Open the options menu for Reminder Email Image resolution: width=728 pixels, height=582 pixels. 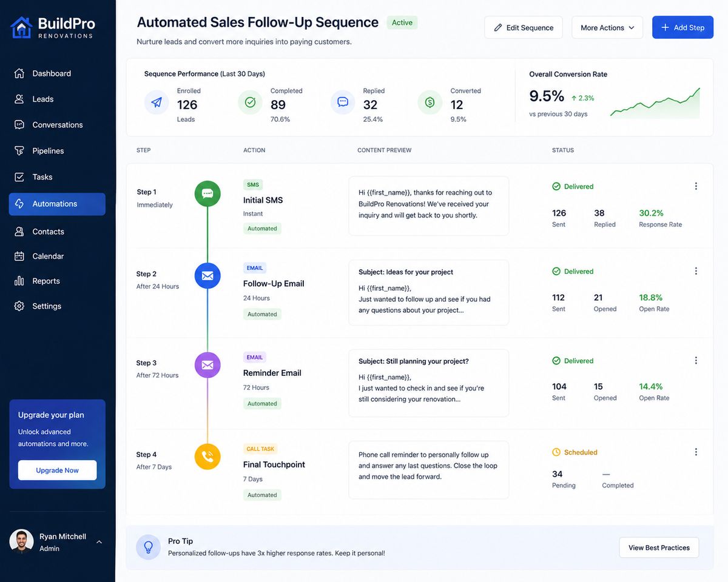[696, 360]
